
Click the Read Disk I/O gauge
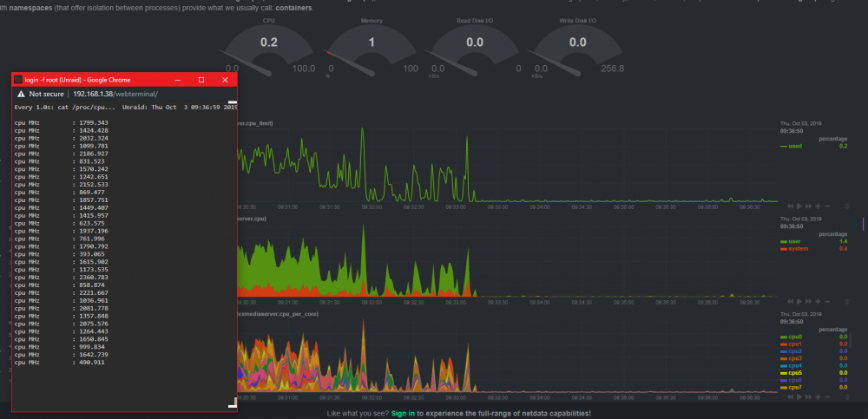point(475,49)
